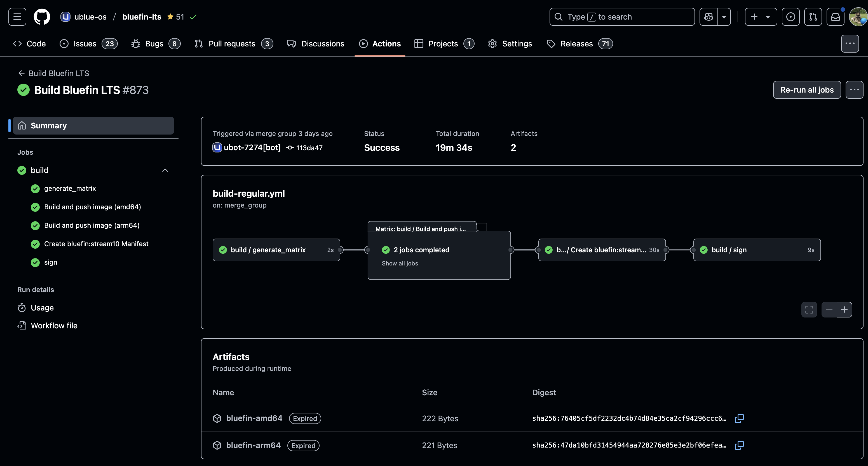This screenshot has height=466, width=868.
Task: Copy digest of bluefin-amd64 artifact
Action: point(739,418)
